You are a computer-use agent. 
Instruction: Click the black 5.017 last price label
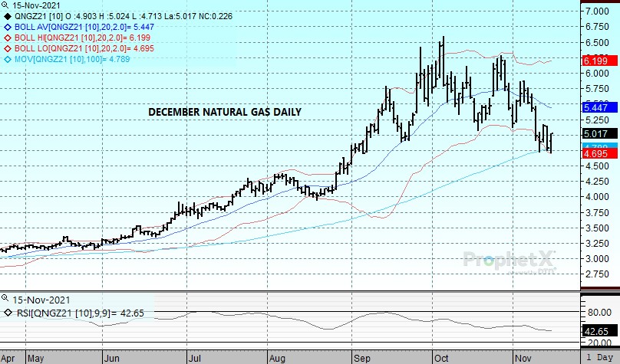[595, 133]
